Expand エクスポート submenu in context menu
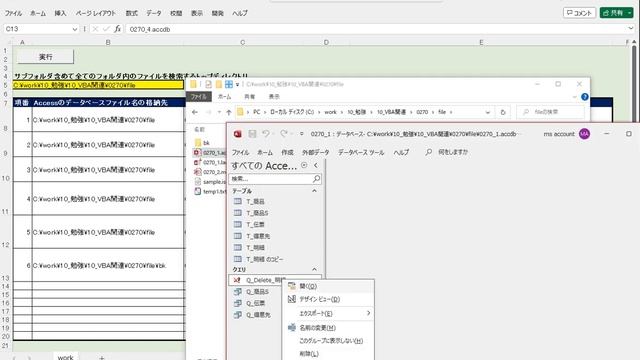 [x=329, y=313]
